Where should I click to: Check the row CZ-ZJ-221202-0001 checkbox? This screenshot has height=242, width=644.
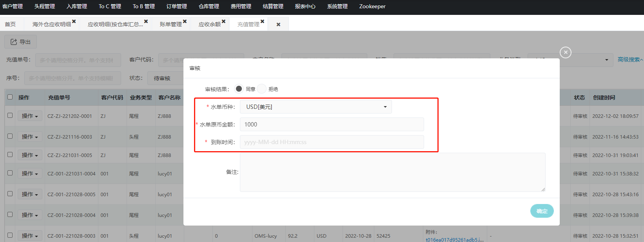tap(10, 116)
